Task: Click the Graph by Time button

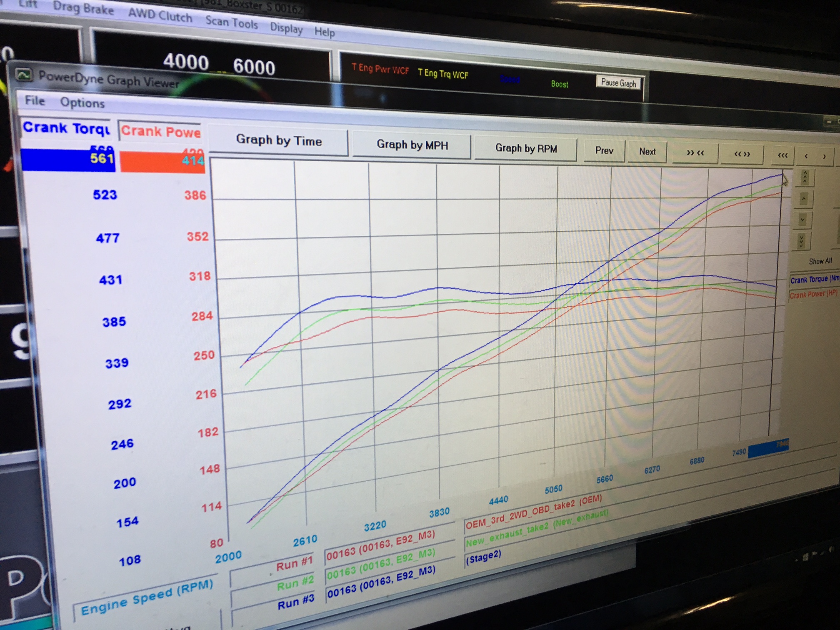Action: pos(279,140)
